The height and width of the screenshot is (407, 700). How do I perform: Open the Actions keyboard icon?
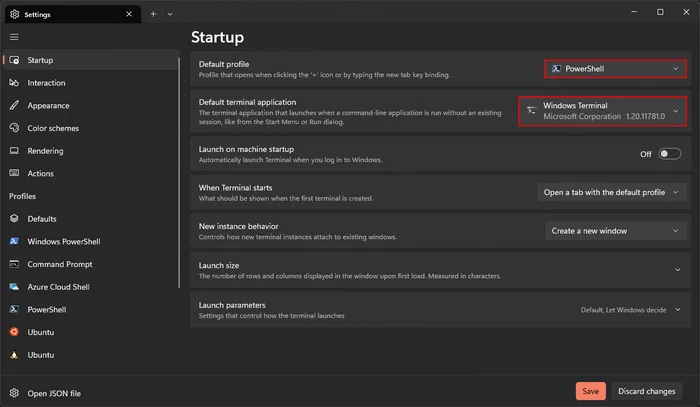(14, 173)
